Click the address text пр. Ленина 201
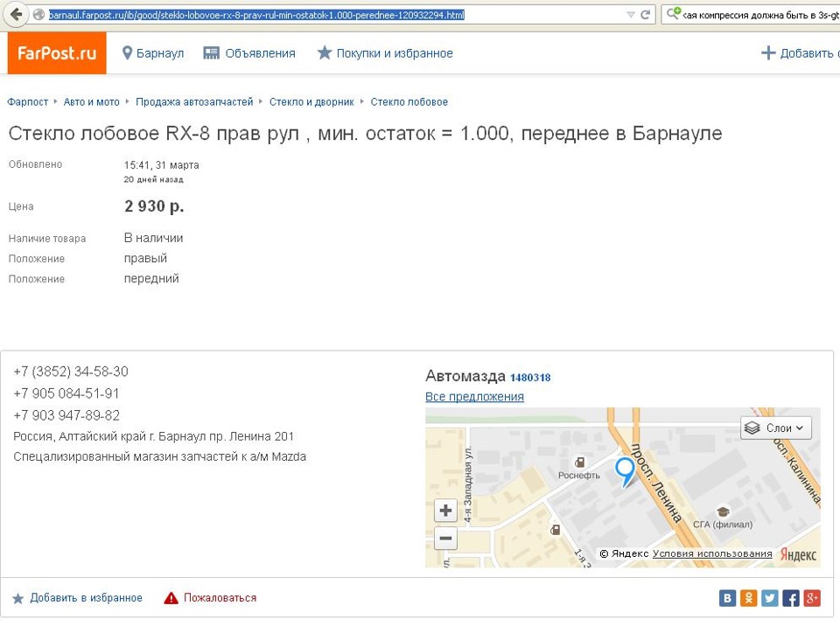Screen dimensions: 840x626 (252, 436)
